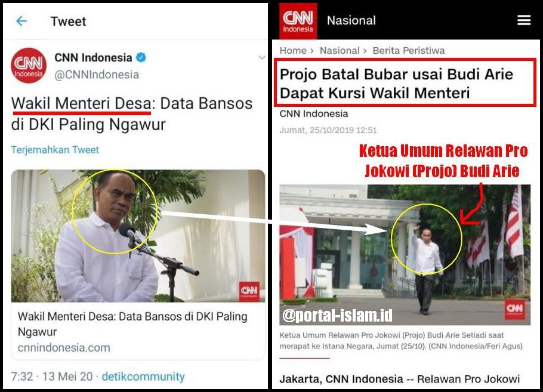543x392 pixels.
Task: Click the blue verified badge beside CNN Indonesia
Action: pyautogui.click(x=141, y=57)
